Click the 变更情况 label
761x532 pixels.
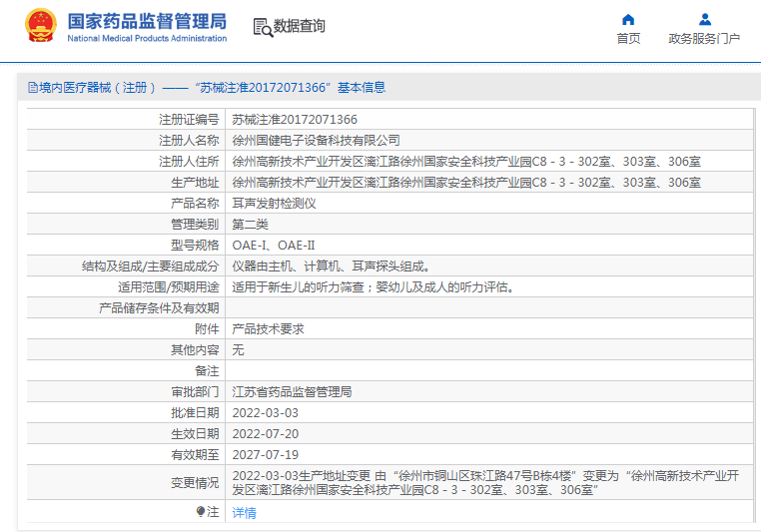tap(195, 482)
